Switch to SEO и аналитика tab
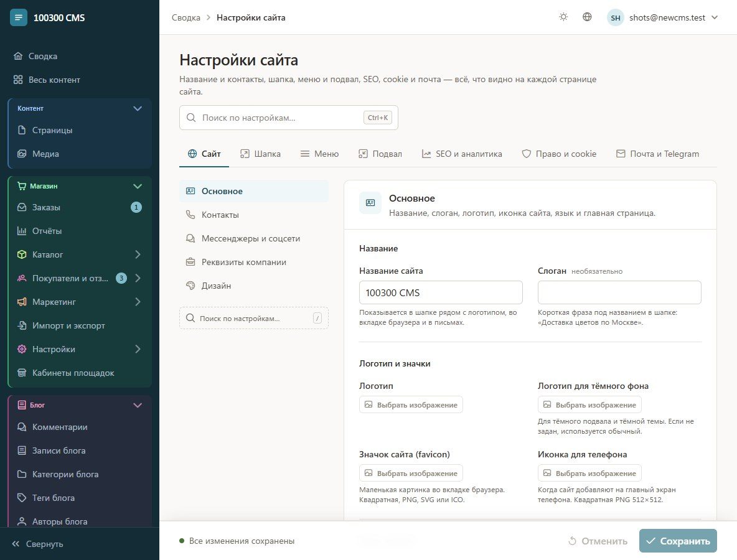The image size is (737, 560). pyautogui.click(x=462, y=154)
